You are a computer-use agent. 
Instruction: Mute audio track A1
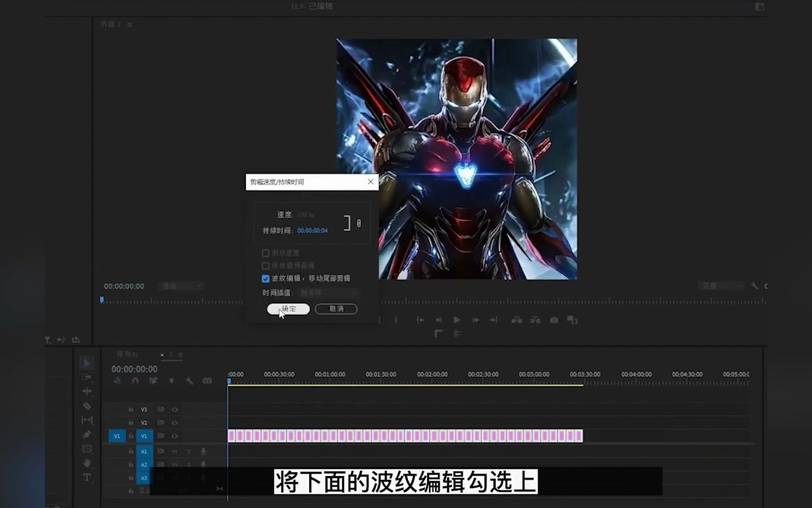coord(175,451)
